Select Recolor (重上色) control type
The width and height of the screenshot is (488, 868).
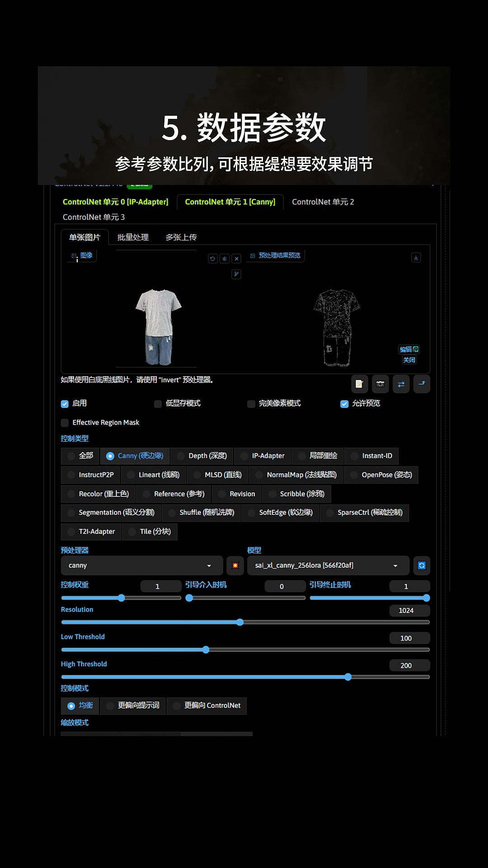98,494
